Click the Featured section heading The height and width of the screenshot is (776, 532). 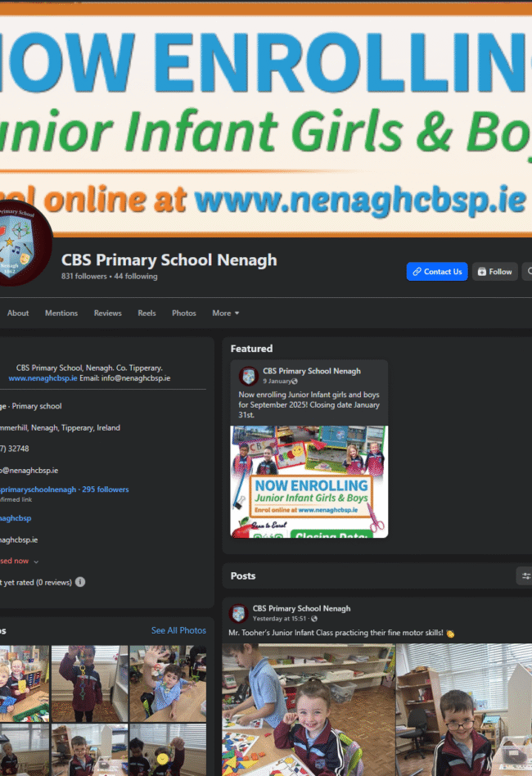click(x=251, y=349)
